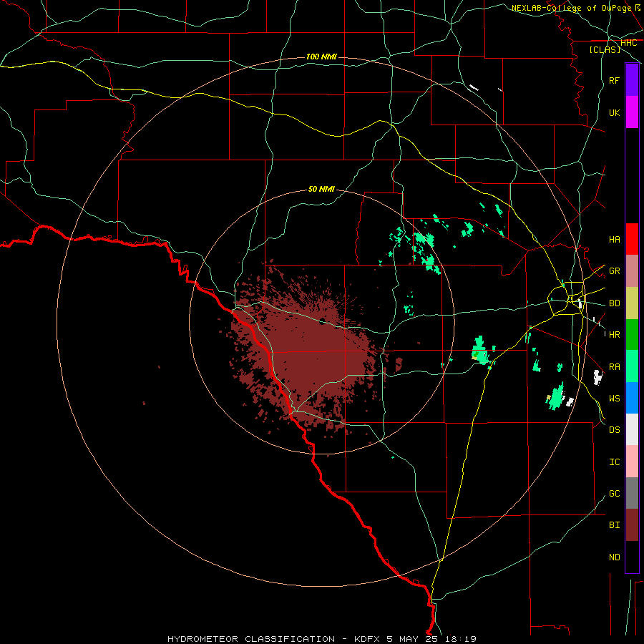Click the GC gray legend swatch
This screenshot has height=644, width=644.
[632, 493]
